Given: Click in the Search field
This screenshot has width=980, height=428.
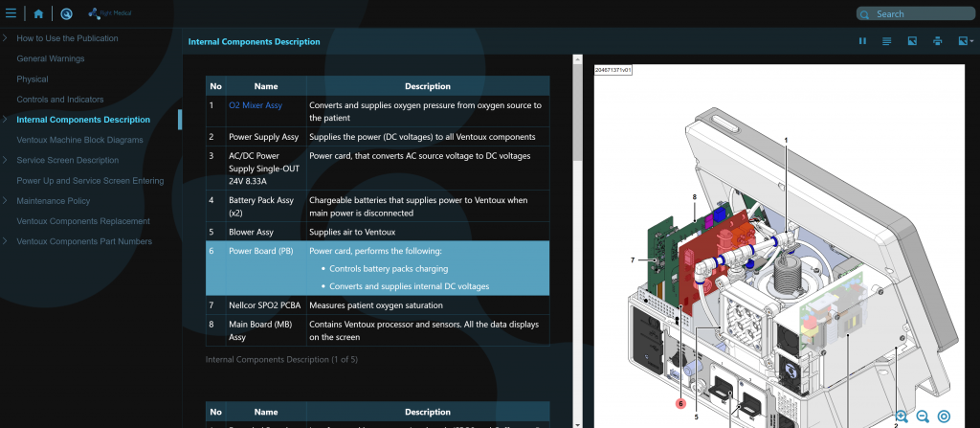Looking at the screenshot, I should pos(917,14).
